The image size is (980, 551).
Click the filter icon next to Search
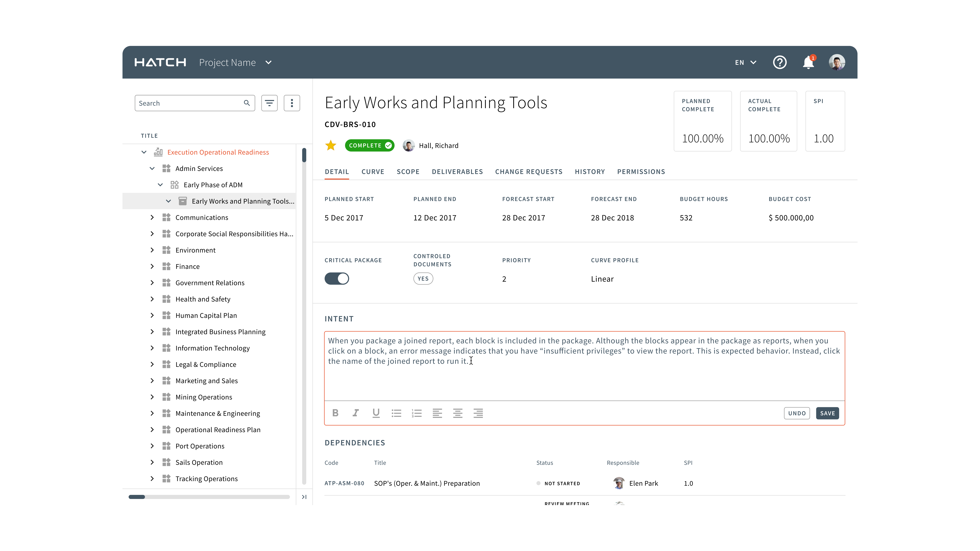point(269,103)
